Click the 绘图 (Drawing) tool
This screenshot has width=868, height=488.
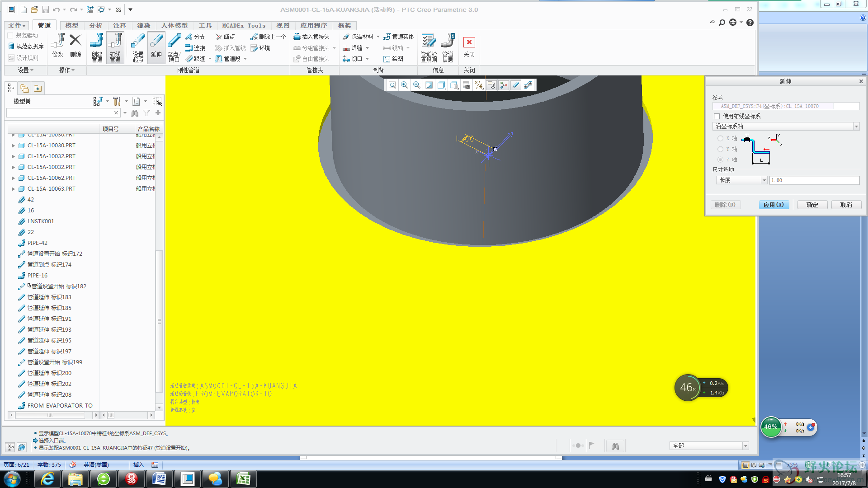393,59
